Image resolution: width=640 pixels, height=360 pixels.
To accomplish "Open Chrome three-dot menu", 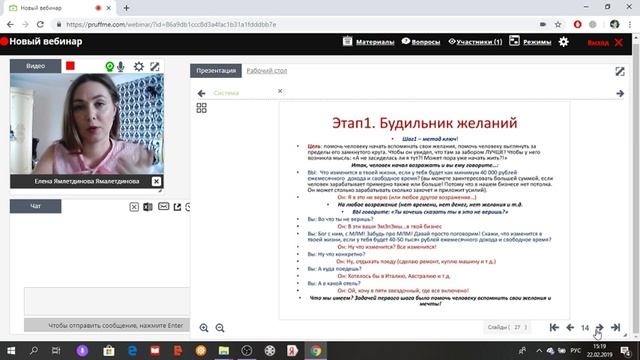I will coord(630,24).
